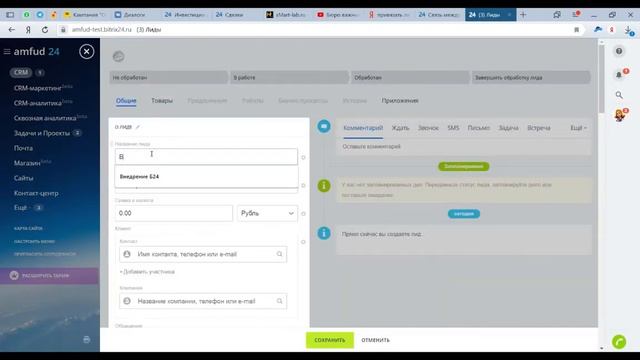
Task: Select the Комментарий timeline tab
Action: point(363,128)
